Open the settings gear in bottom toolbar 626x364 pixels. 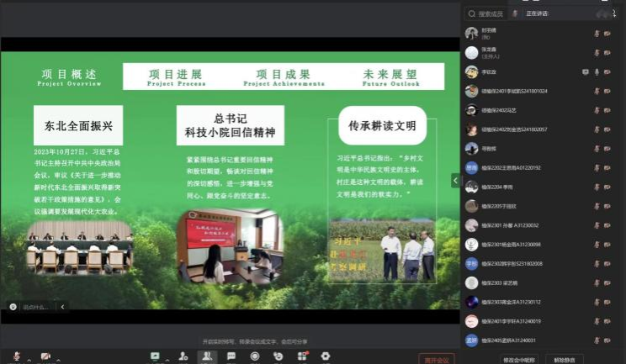pos(326,356)
